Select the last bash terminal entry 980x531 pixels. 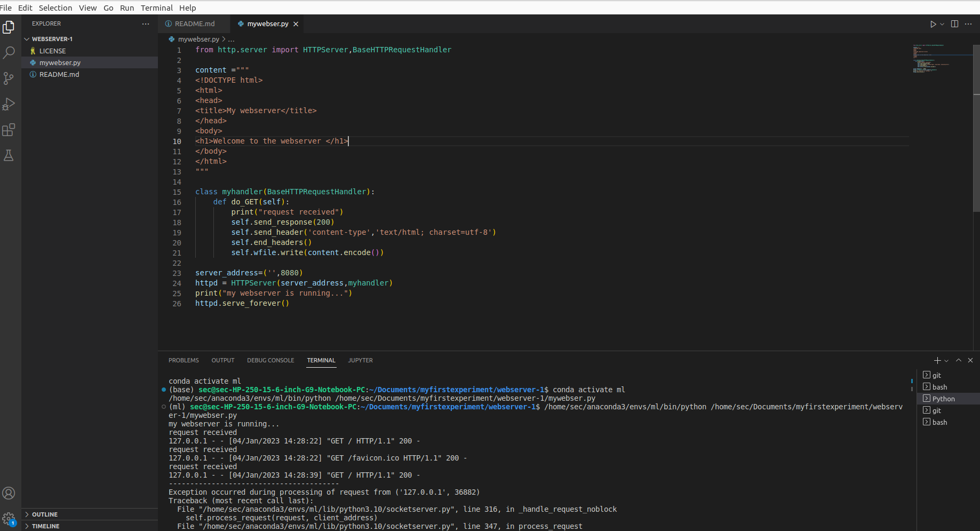coord(948,422)
